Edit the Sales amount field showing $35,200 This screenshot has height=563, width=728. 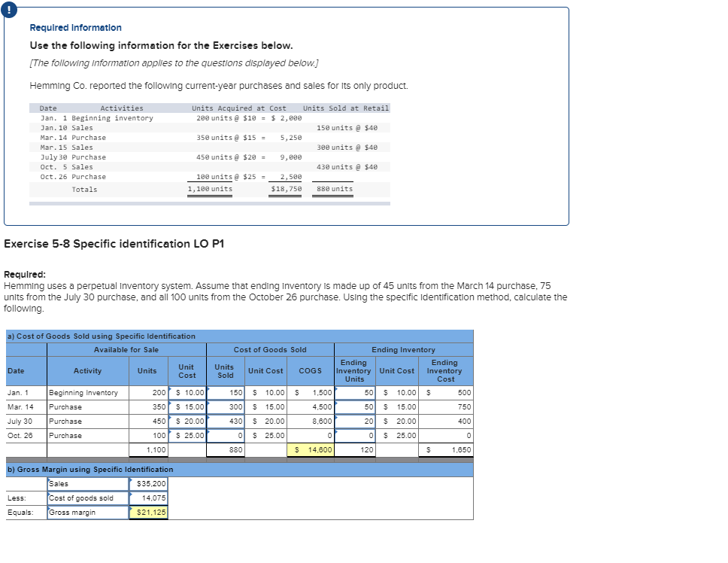tap(148, 484)
